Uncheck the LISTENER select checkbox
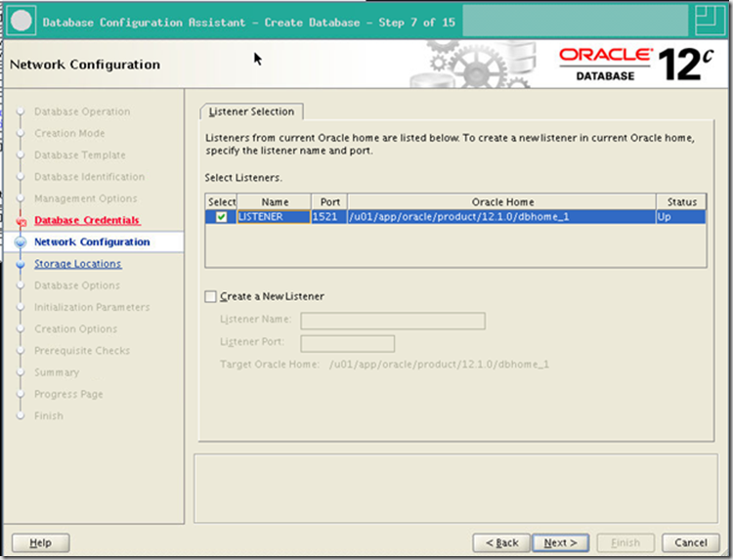733x560 pixels. pyautogui.click(x=221, y=217)
